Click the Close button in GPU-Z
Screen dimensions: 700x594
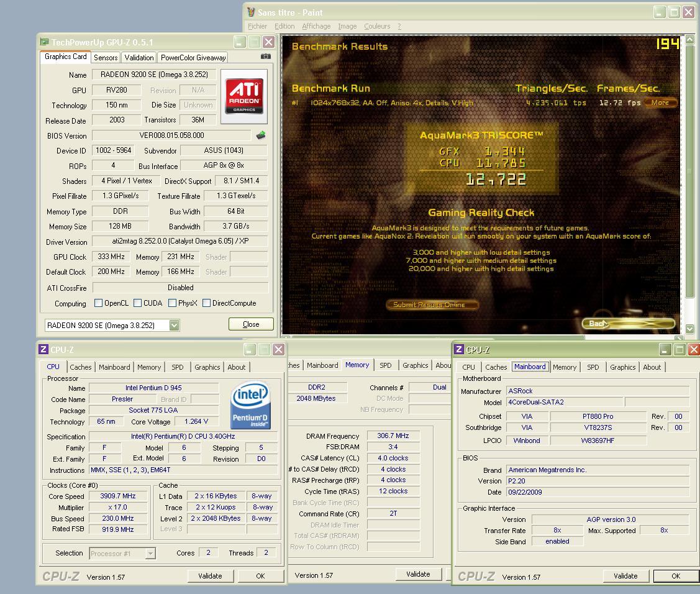coord(251,324)
